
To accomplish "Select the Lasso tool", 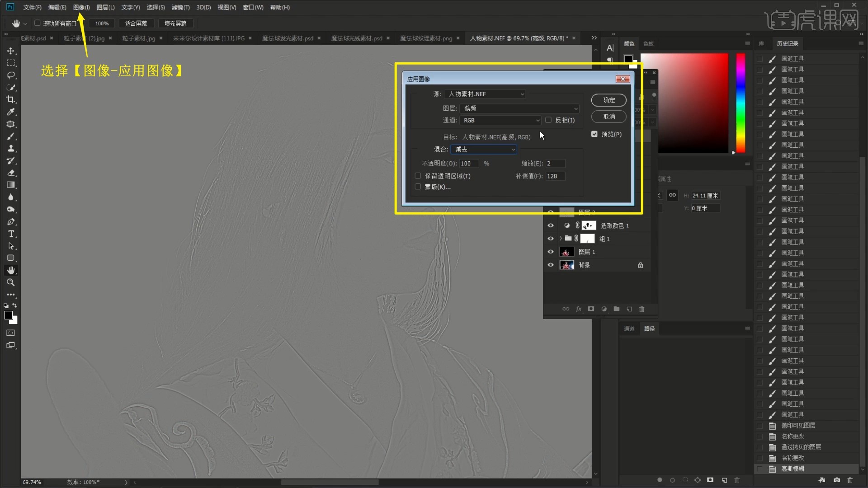I will click(x=11, y=75).
